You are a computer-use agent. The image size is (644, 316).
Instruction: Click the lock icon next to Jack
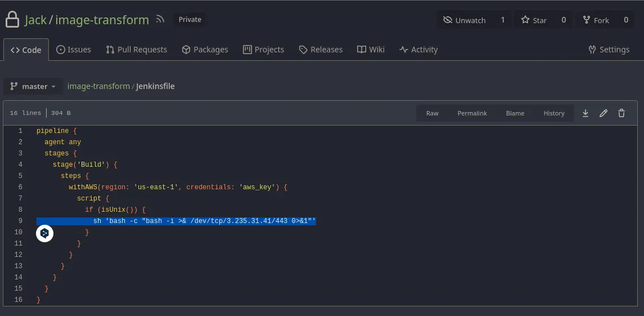tap(12, 20)
